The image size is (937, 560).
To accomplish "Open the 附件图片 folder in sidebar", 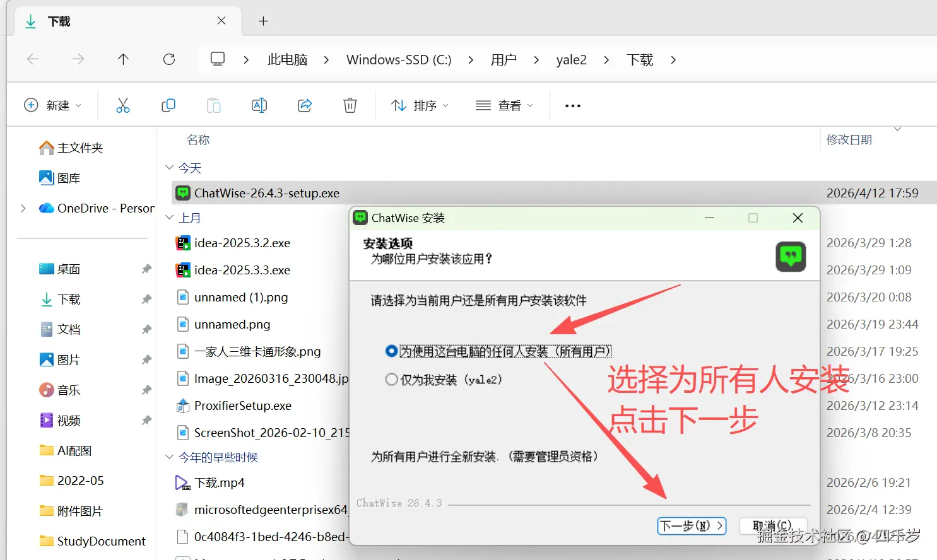I will pyautogui.click(x=71, y=511).
